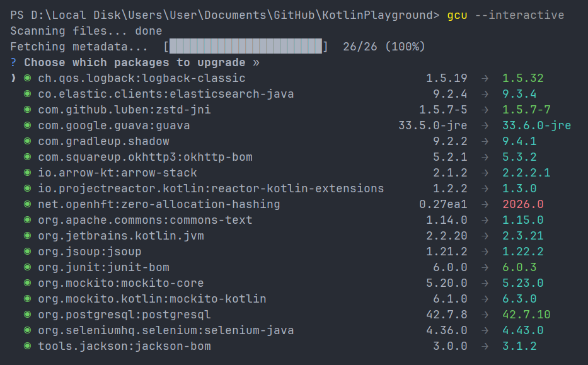Select the org.postgresql:postgresql package name
Viewport: 588px width, 365px height.
[x=124, y=315]
